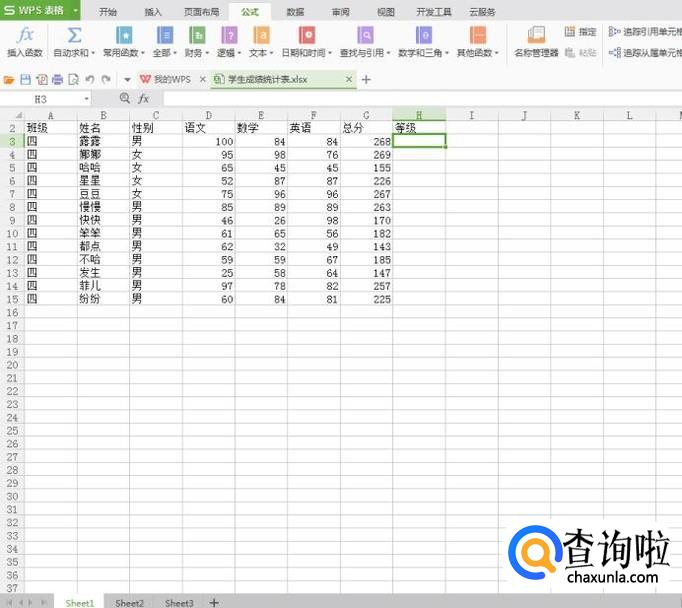682x608 pixels.
Task: Close the 学生成绩统计表.xlsx document tab
Action: point(349,79)
